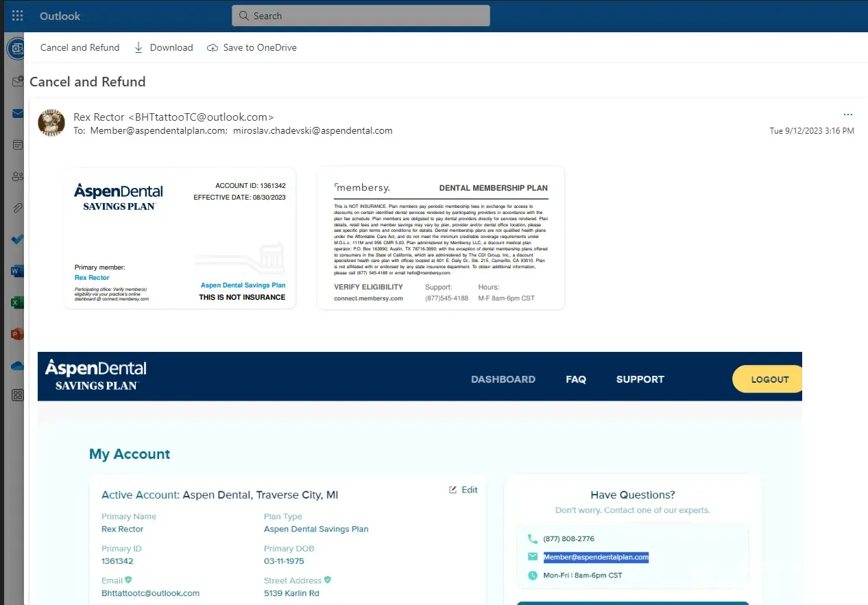Click the yellow LOGOUT button

pos(768,379)
